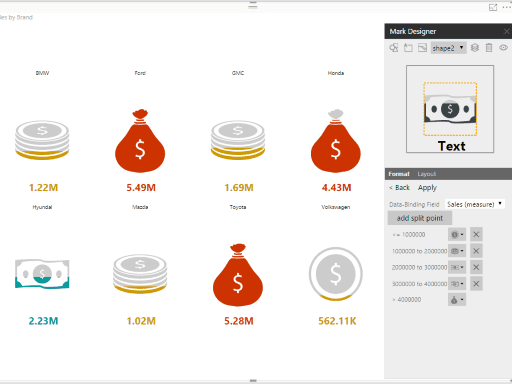Remove the <= 1000000 split point
The width and height of the screenshot is (512, 384).
click(476, 235)
